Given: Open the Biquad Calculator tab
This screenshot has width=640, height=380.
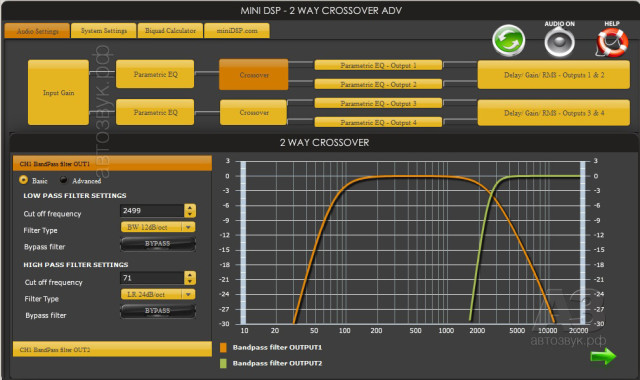Looking at the screenshot, I should [170, 31].
